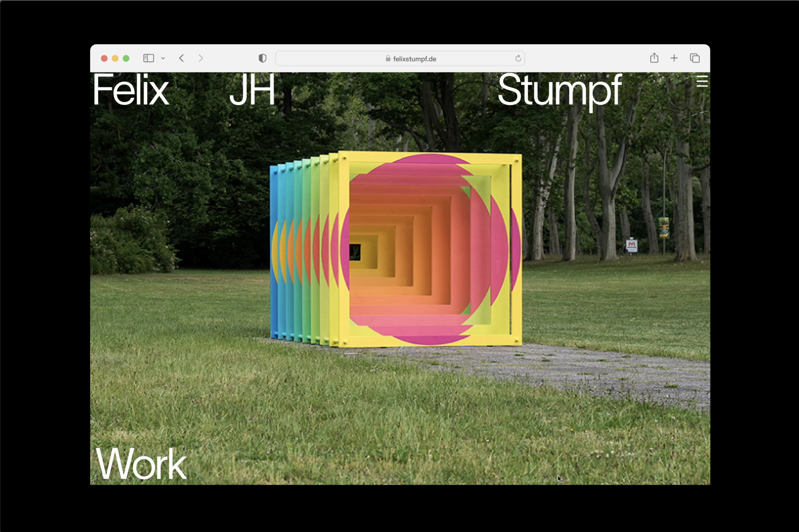This screenshot has width=799, height=532.
Task: Open the Share icon in the toolbar
Action: point(654,58)
